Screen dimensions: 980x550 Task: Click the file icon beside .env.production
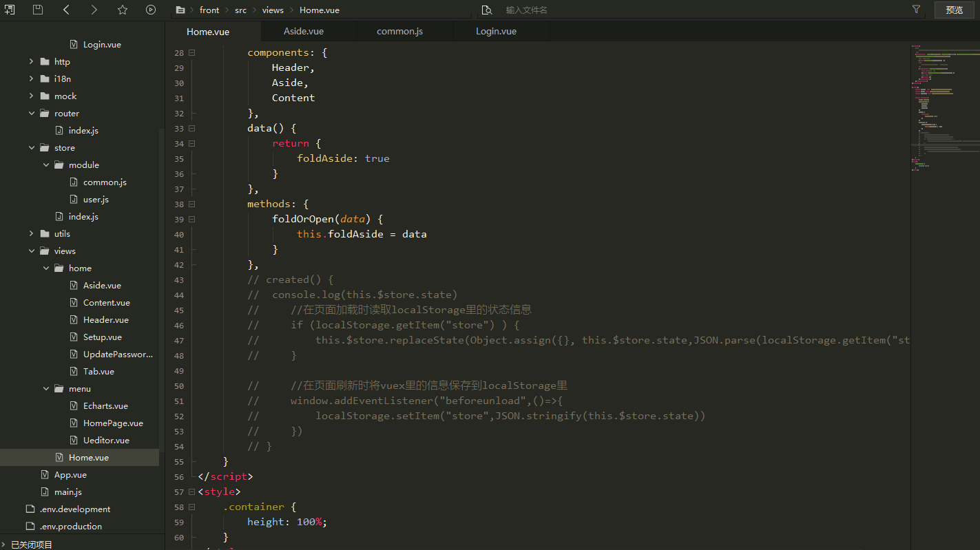coord(30,526)
